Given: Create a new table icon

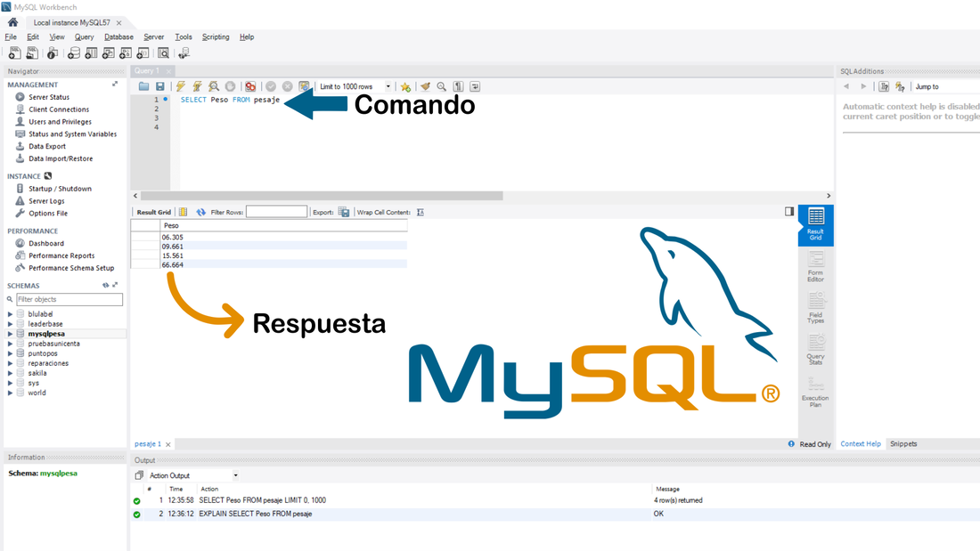Looking at the screenshot, I should point(91,53).
